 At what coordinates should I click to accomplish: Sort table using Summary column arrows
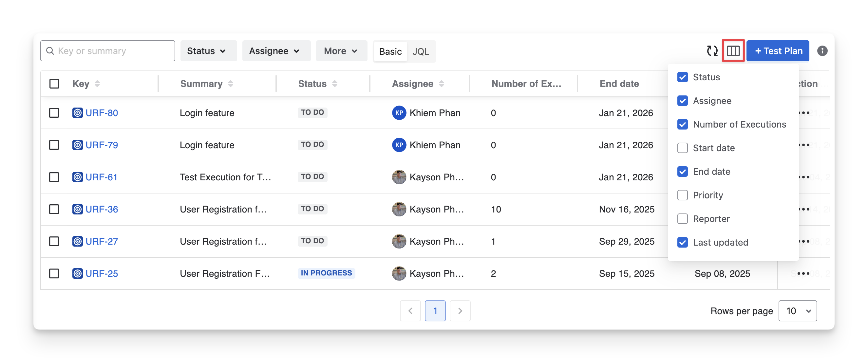[x=231, y=84]
